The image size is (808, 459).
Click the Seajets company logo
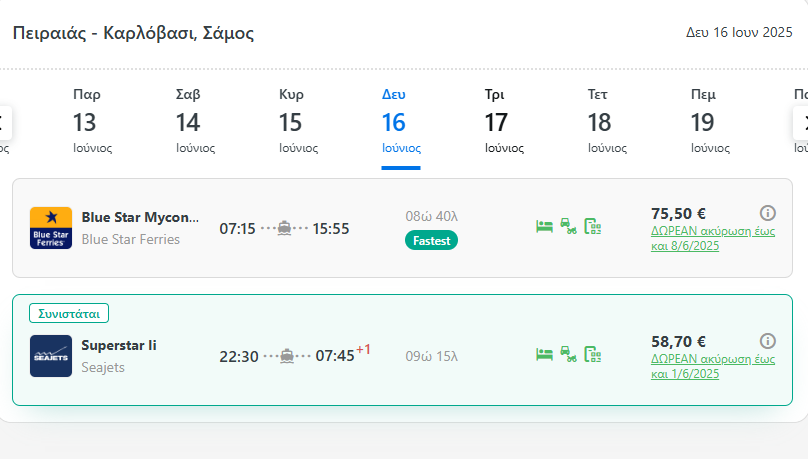click(51, 356)
